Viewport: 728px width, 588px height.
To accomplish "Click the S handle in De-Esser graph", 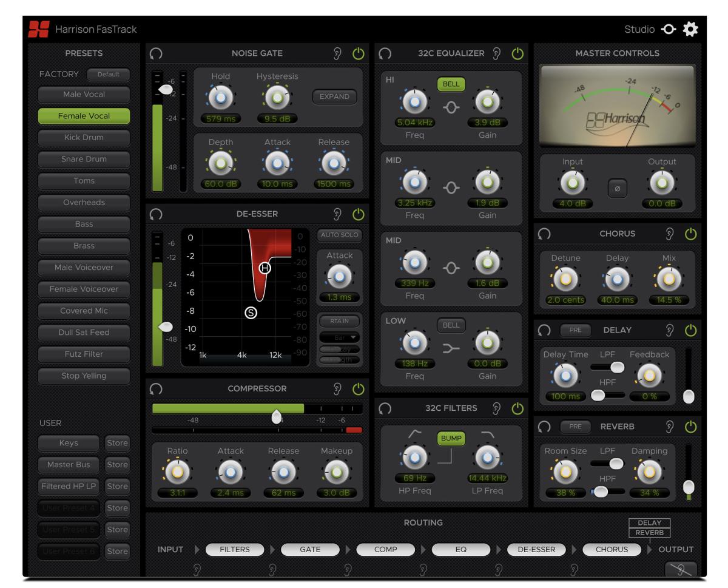I will coord(251,313).
